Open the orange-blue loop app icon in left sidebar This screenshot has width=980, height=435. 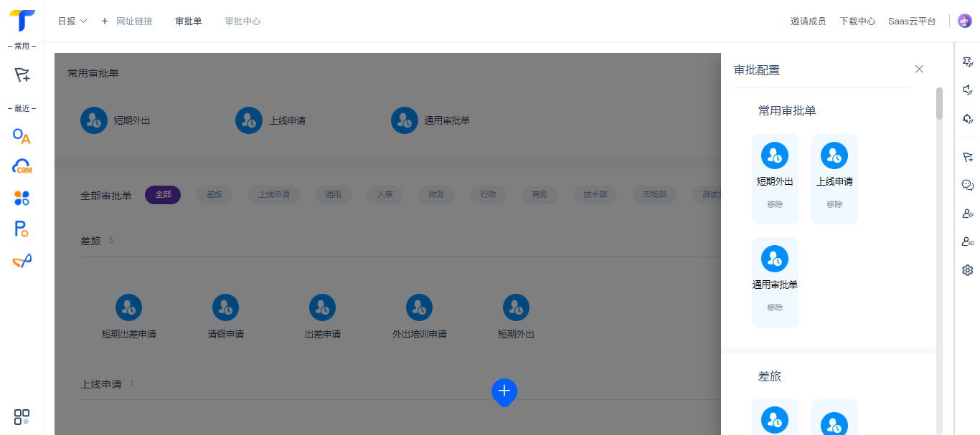pyautogui.click(x=22, y=261)
